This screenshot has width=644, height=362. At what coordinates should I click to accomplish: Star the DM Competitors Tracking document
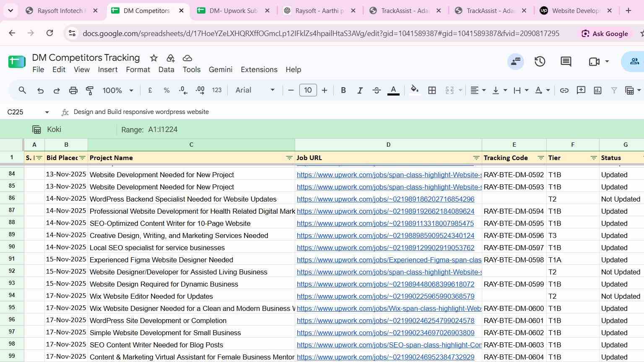(154, 58)
